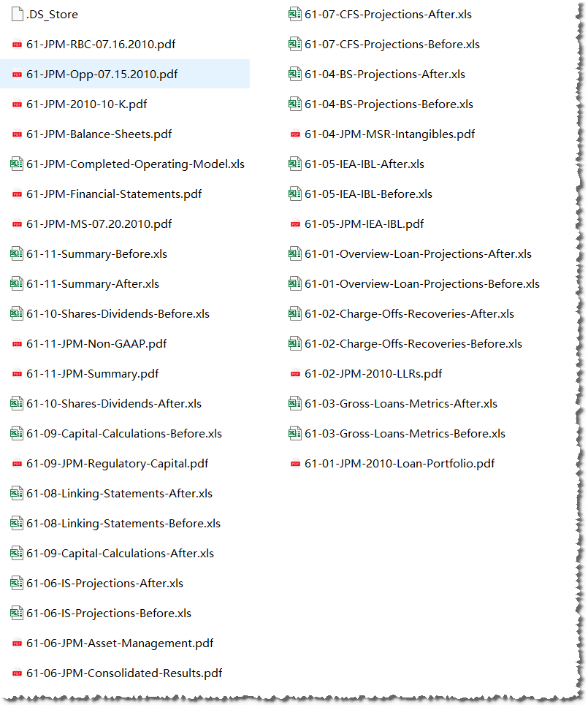Select file name 61-01-Overview-Loan-Projections-Before.xls

coord(422,284)
